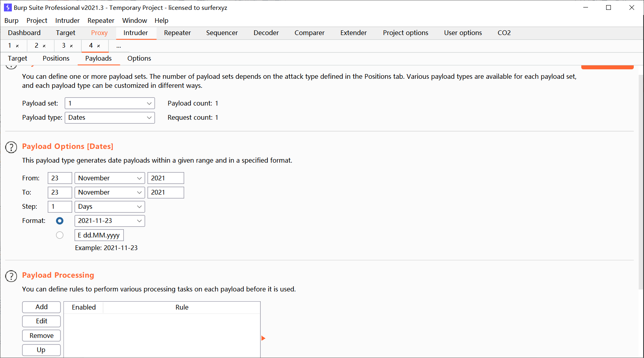Minimize the Burp Suite window

pos(586,7)
